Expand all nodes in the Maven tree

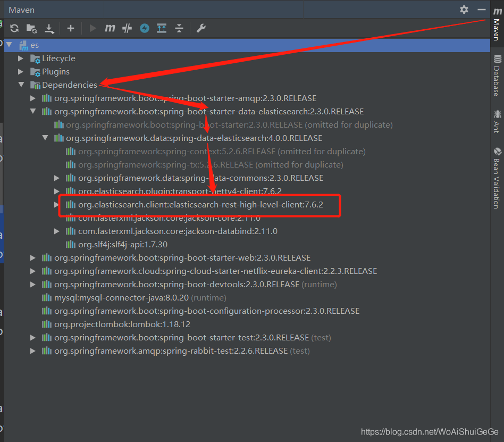click(162, 28)
